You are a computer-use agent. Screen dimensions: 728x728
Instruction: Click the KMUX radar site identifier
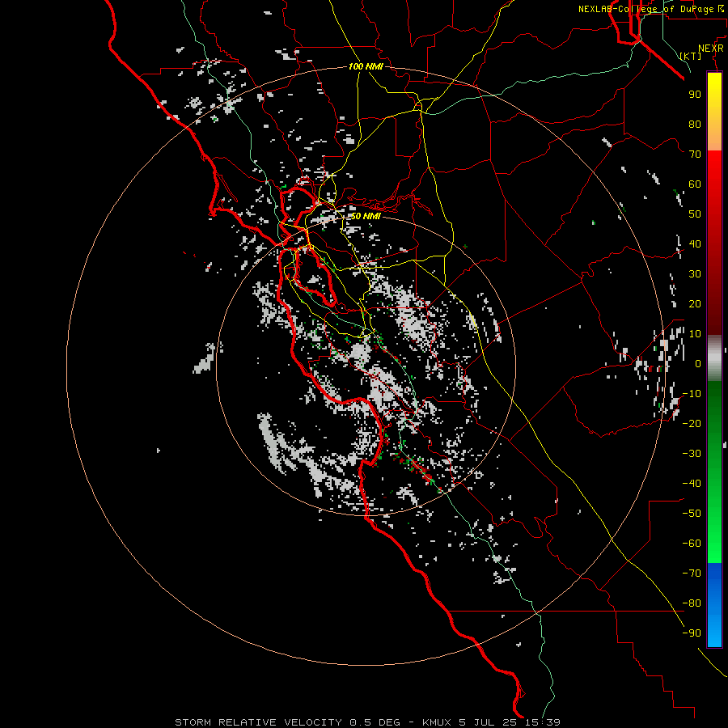coord(437,722)
